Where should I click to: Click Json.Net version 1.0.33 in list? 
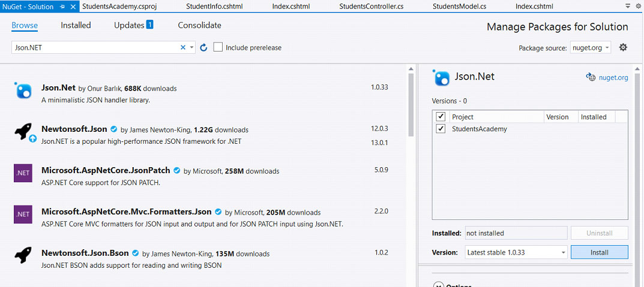379,87
